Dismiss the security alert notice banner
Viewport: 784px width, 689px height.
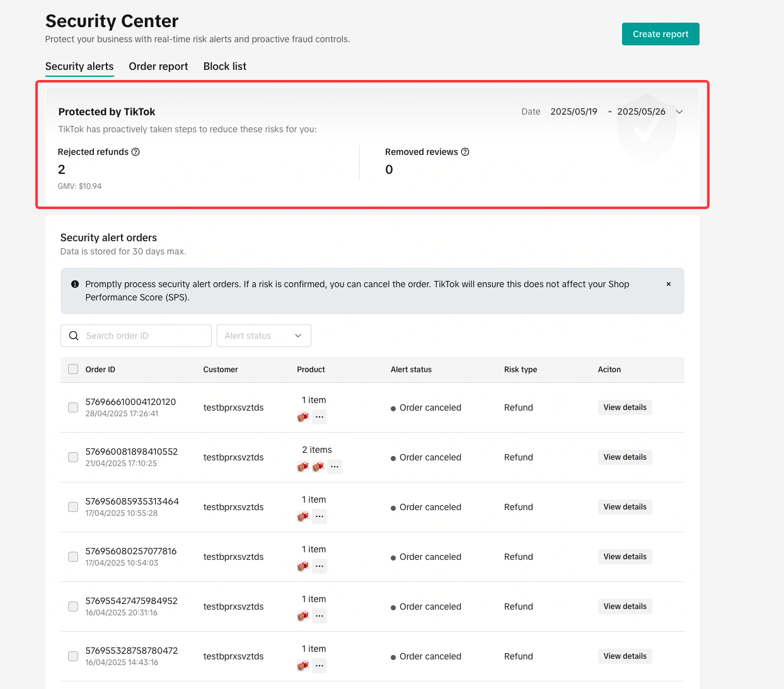pyautogui.click(x=668, y=284)
